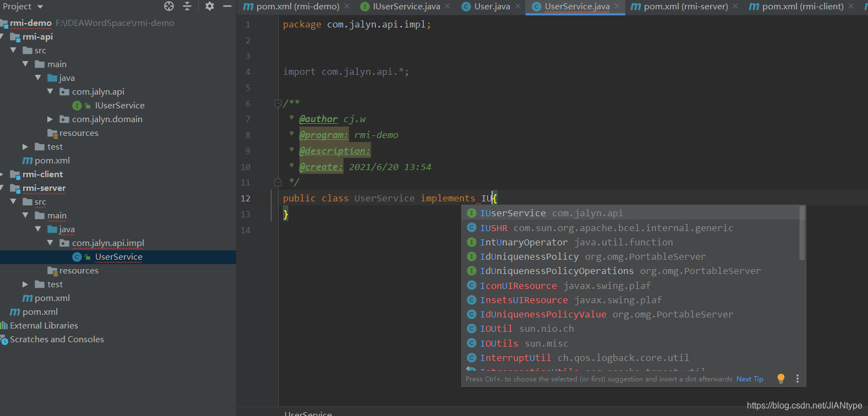Choose IdUniquenessPolicyValue completion suggestion

[630, 314]
